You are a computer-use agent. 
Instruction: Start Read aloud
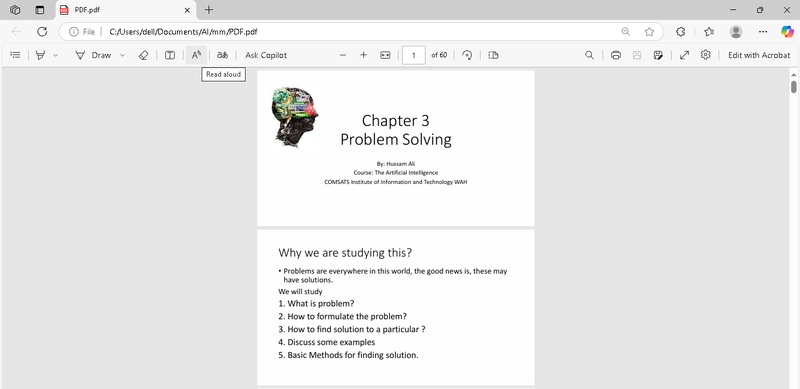click(196, 55)
